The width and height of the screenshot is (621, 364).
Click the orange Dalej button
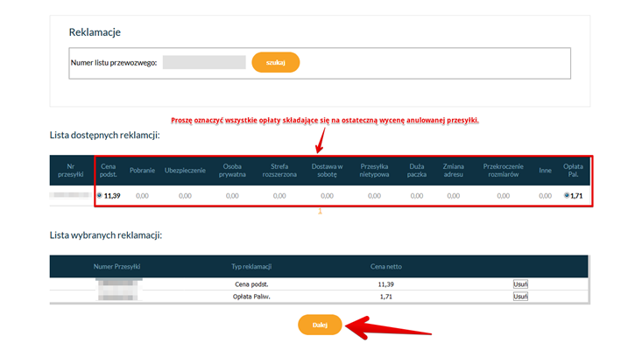point(320,325)
